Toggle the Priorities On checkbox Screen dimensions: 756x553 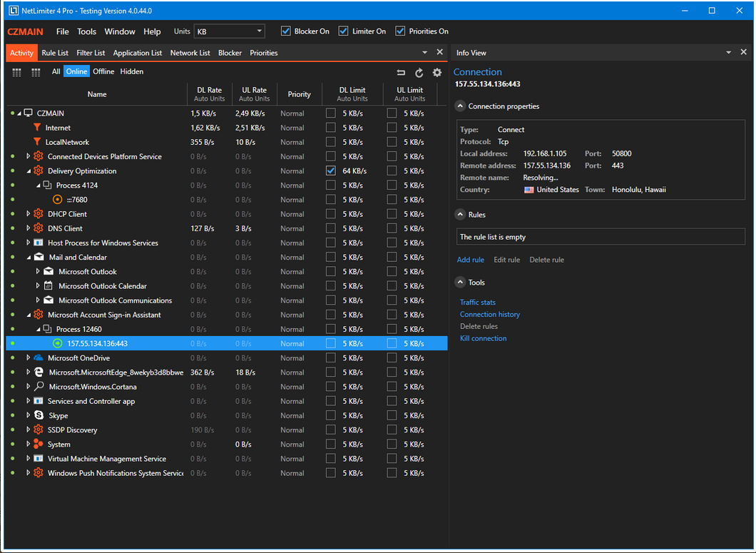click(400, 31)
